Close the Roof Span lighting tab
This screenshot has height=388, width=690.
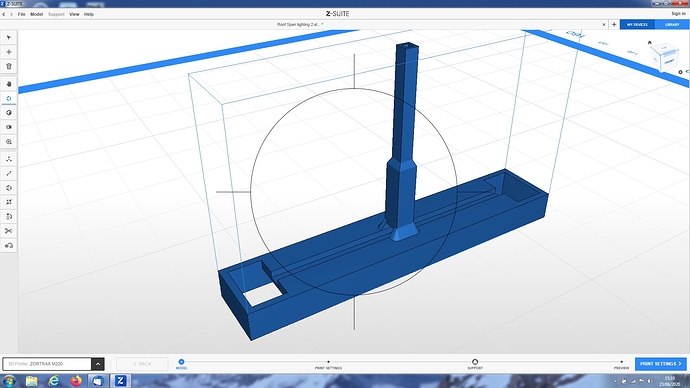pyautogui.click(x=604, y=25)
